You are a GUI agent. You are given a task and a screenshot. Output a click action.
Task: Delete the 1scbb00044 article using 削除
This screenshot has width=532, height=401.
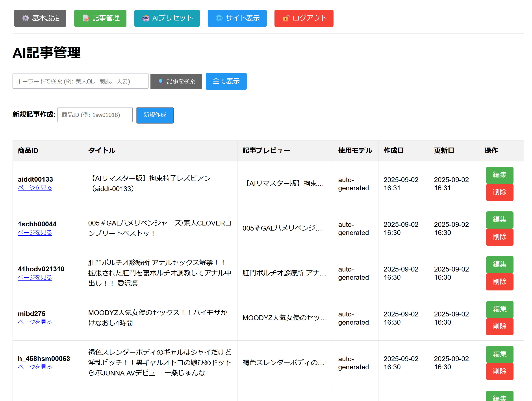[500, 237]
